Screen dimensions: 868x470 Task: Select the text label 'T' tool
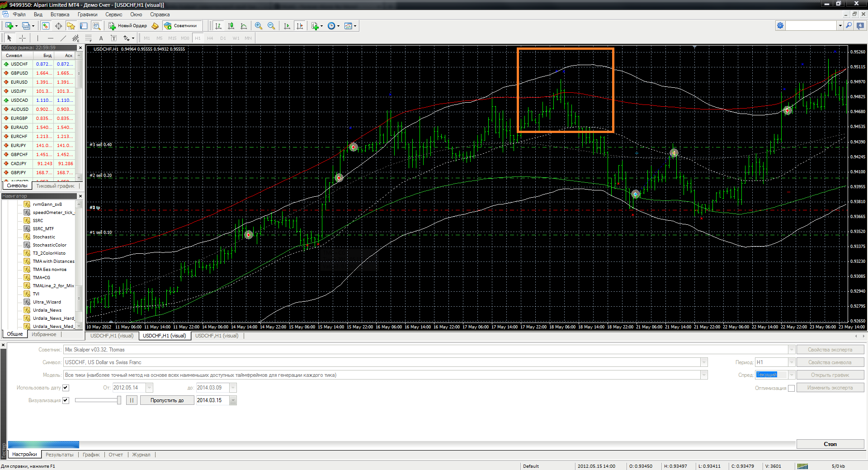113,38
